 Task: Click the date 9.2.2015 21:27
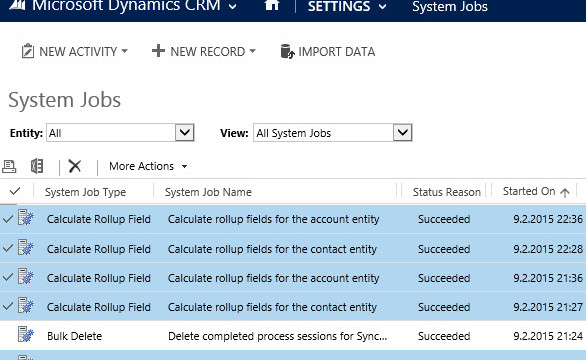pyautogui.click(x=548, y=307)
